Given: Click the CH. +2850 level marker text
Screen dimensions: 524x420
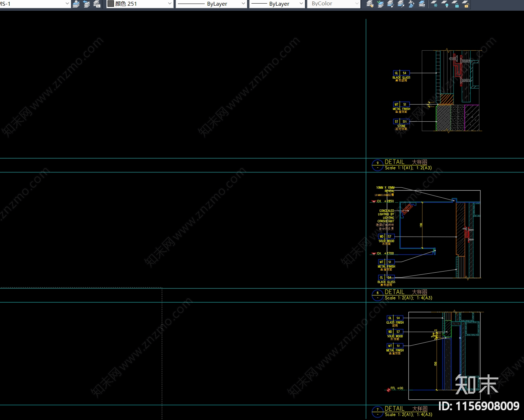Looking at the screenshot, I should pyautogui.click(x=385, y=201).
